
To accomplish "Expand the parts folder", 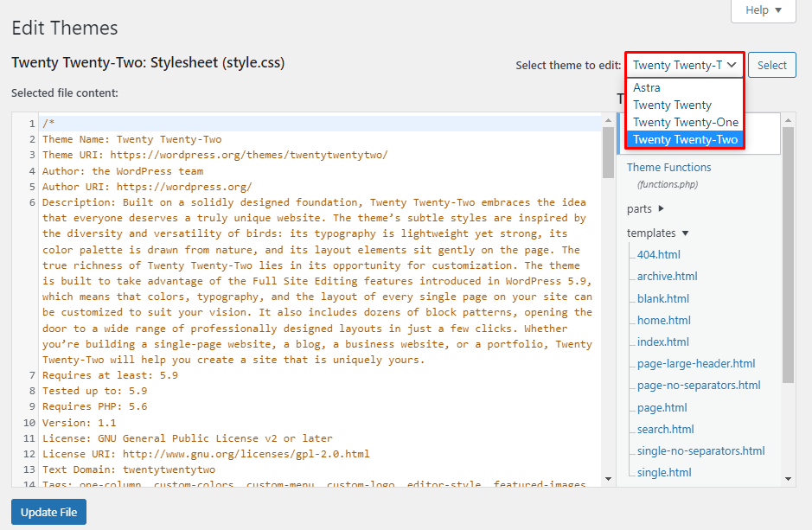I will point(644,208).
